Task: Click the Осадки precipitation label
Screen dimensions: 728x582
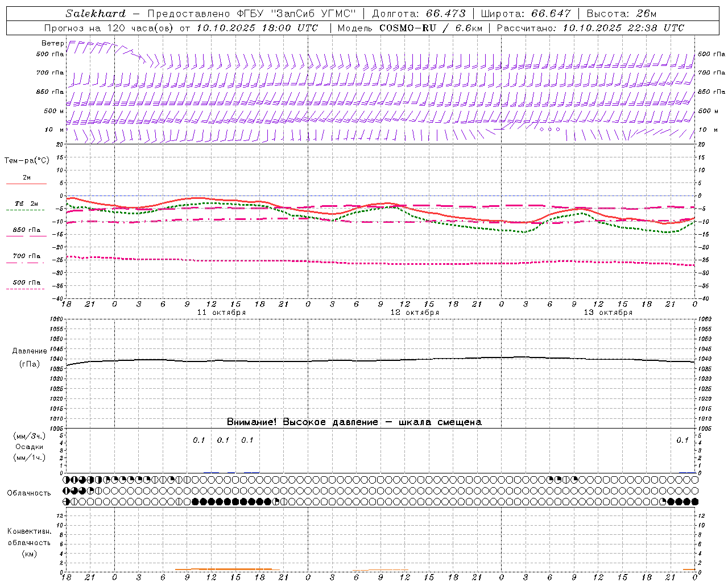Action: click(30, 447)
